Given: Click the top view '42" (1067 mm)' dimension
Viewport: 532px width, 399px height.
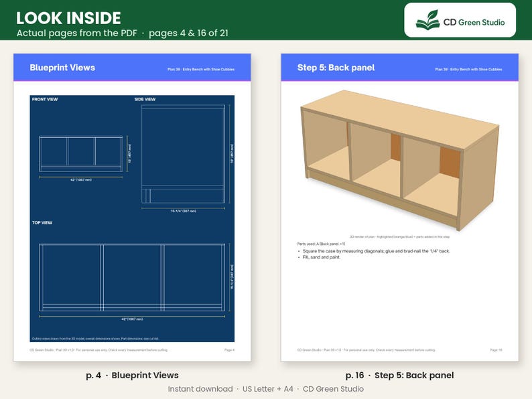Looking at the screenshot, I should (132, 319).
